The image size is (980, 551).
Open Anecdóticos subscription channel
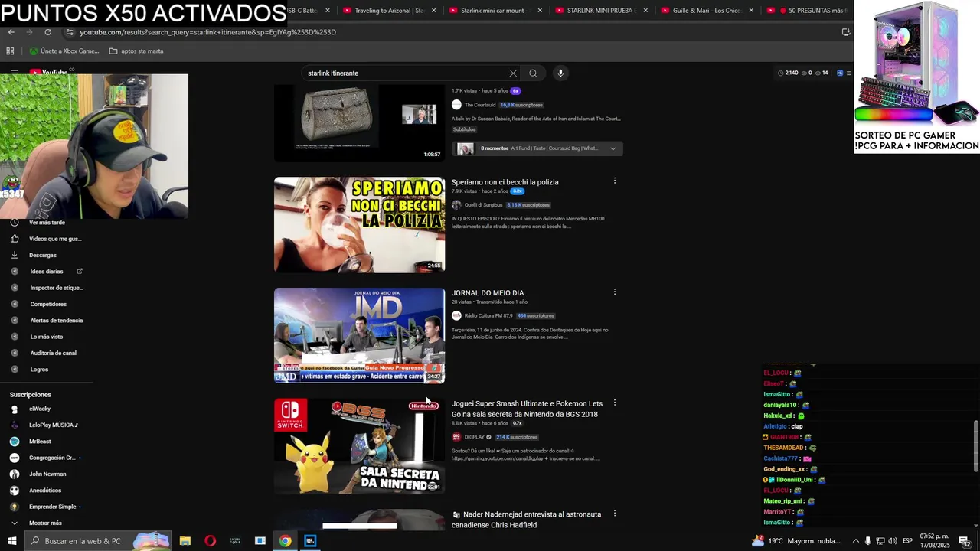point(47,491)
